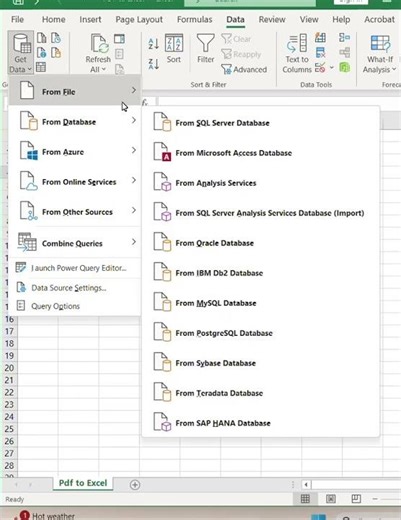Switch to Normal view in status bar
401x520 pixels.
tap(305, 499)
